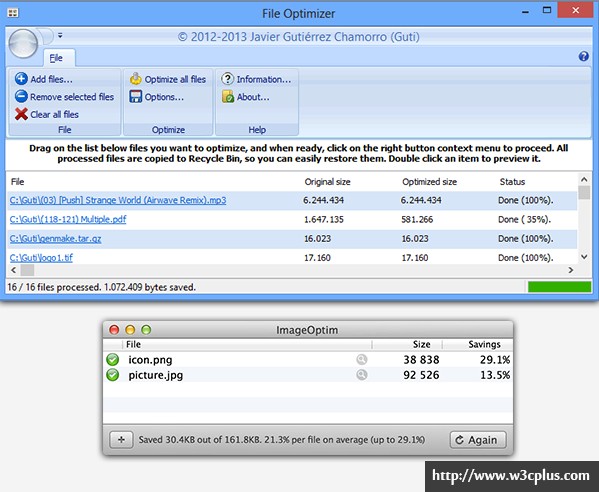This screenshot has width=599, height=492.
Task: Click the File Optimizer title bar app icon
Action: tap(13, 13)
